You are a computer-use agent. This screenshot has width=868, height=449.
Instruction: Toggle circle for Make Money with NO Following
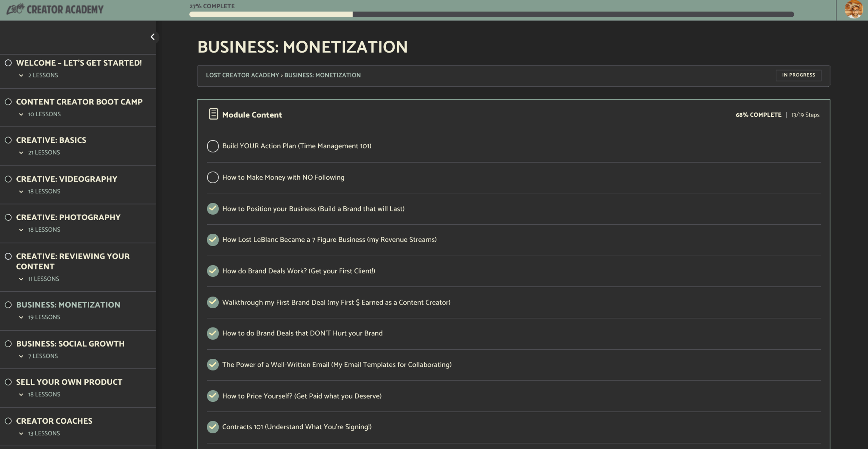coord(212,177)
